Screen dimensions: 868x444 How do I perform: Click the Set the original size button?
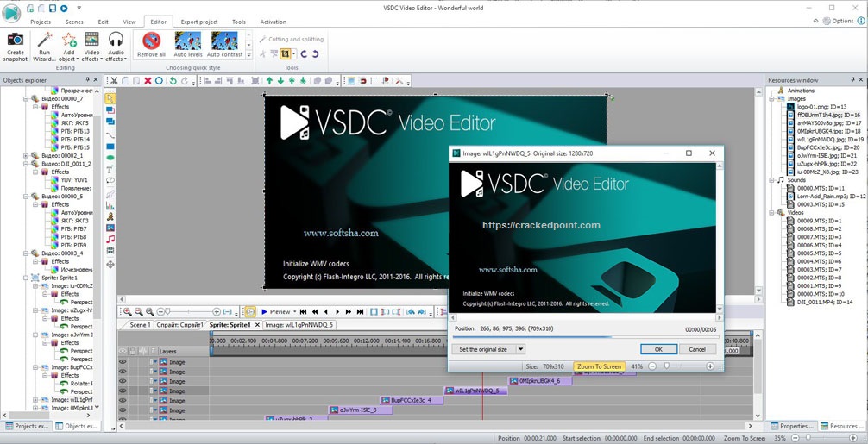click(x=483, y=349)
